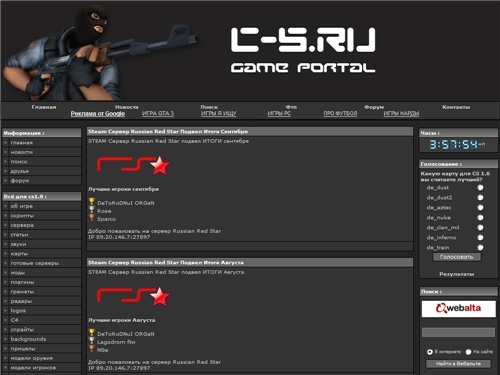Open the 'ИГРЫ PC' ad link
The height and width of the screenshot is (375, 500).
click(x=279, y=114)
